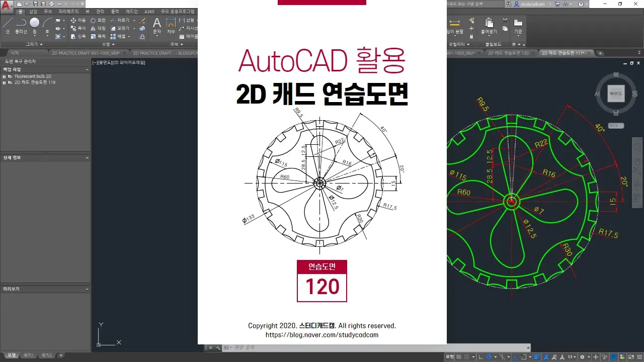The image size is (644, 362).
Task: Open the annotation scale 1:1 dropdown
Action: 572,357
